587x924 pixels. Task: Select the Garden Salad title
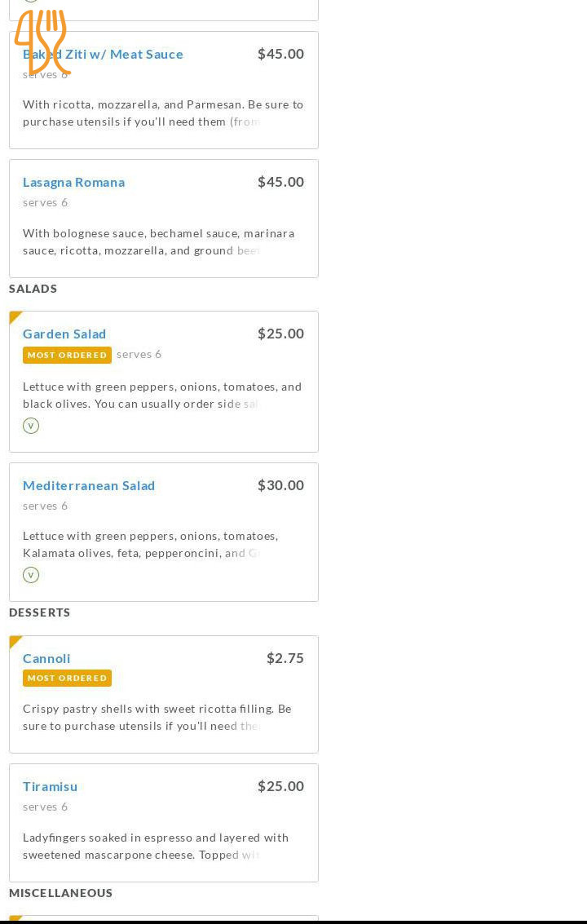pos(64,334)
